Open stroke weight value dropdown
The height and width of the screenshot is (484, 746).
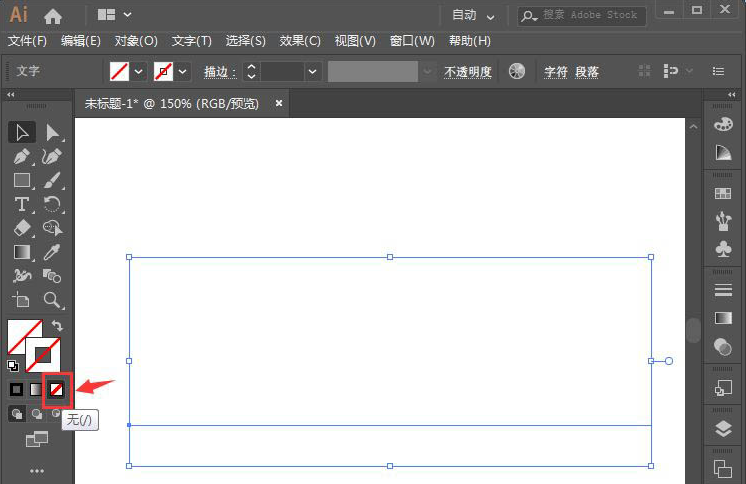click(312, 72)
